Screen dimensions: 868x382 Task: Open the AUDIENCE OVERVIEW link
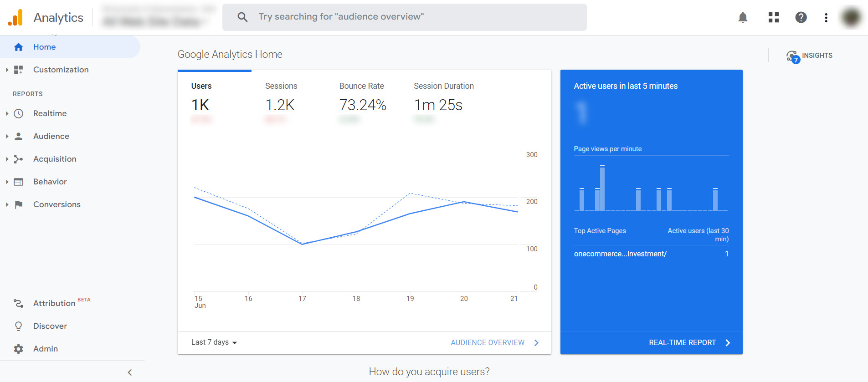tap(488, 343)
